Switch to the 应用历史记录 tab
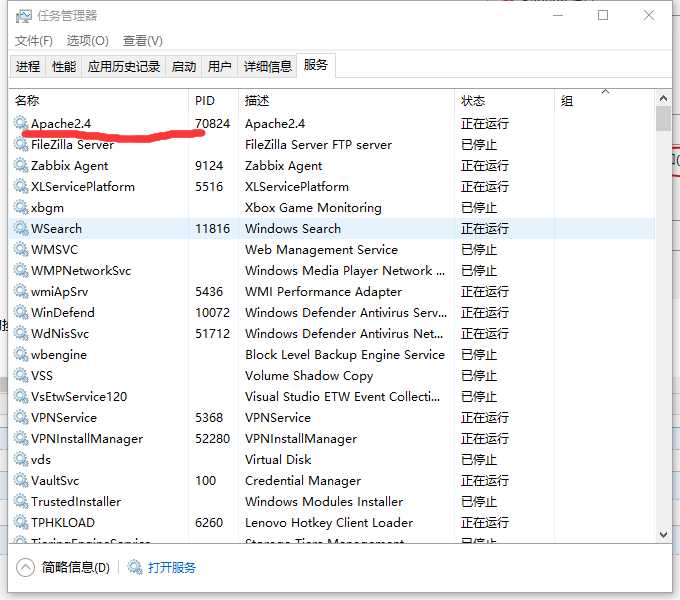The width and height of the screenshot is (680, 600). coord(124,66)
